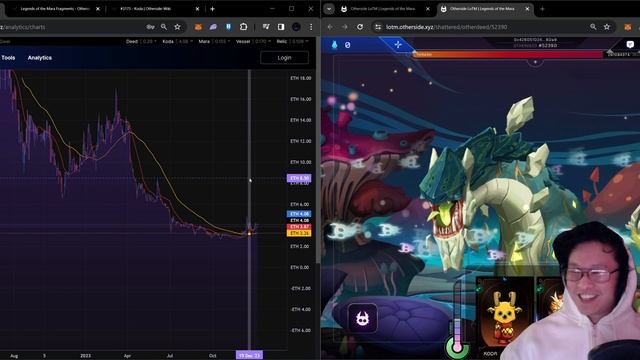Screen dimensions: 640x360
Task: Open new tab in right browser window
Action: pyautogui.click(x=542, y=9)
